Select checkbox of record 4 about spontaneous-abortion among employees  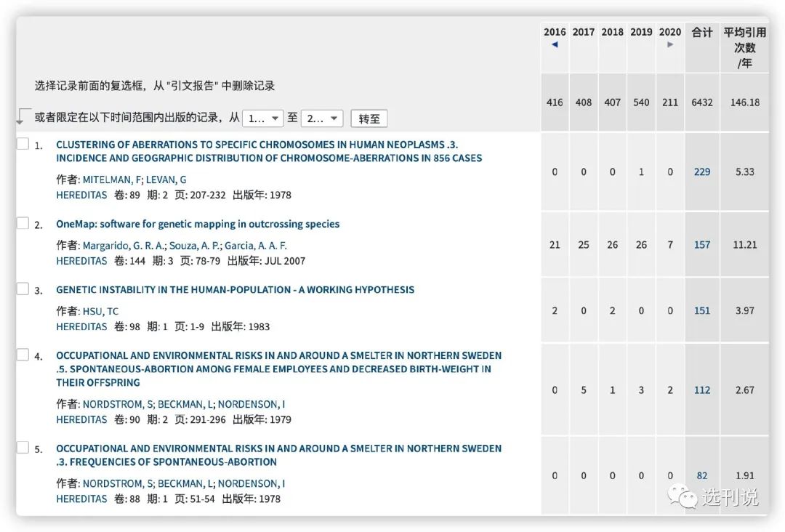[23, 355]
